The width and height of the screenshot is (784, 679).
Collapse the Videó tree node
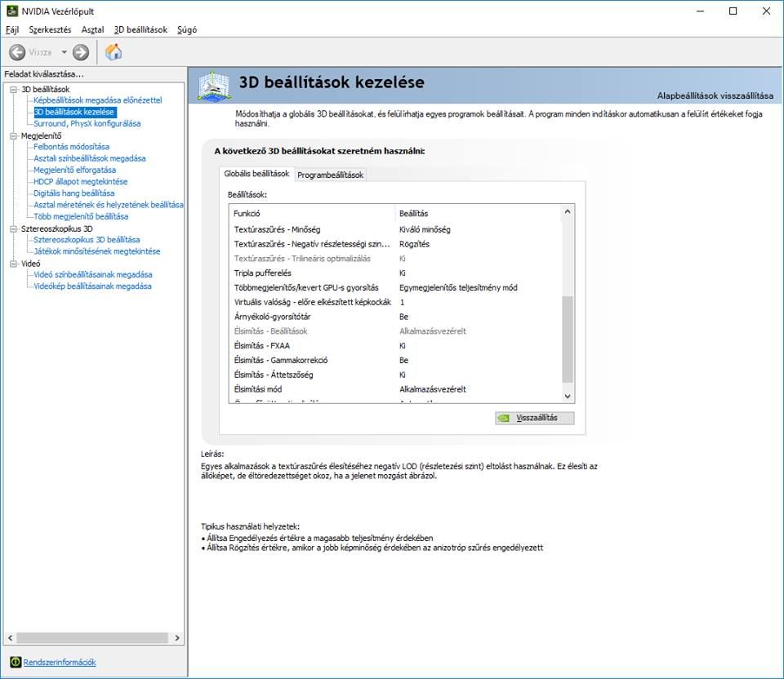14,264
